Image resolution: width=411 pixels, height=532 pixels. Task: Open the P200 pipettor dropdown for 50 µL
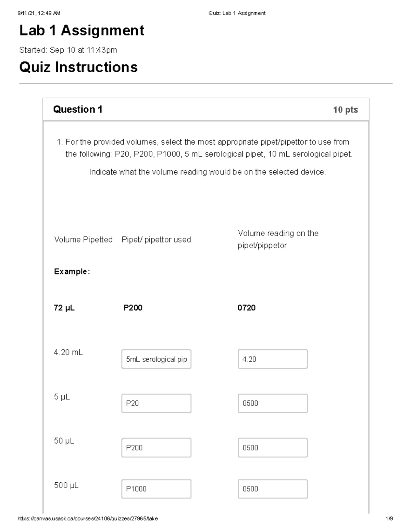(156, 447)
